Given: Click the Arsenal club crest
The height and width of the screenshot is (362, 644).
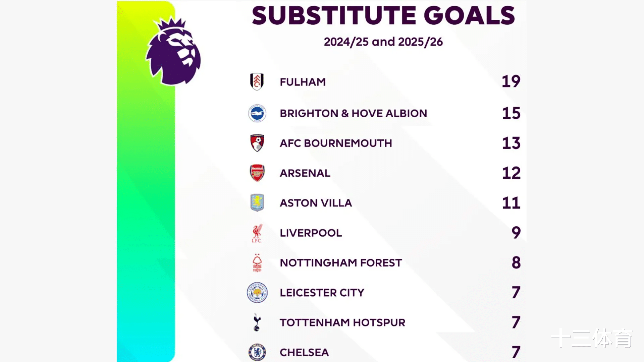Looking at the screenshot, I should 257,173.
